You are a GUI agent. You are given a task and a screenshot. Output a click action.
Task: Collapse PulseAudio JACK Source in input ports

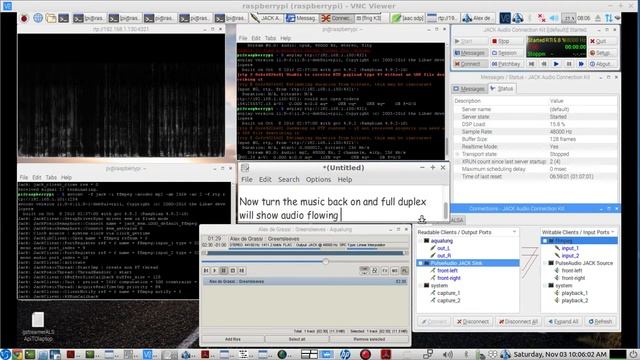(x=545, y=263)
